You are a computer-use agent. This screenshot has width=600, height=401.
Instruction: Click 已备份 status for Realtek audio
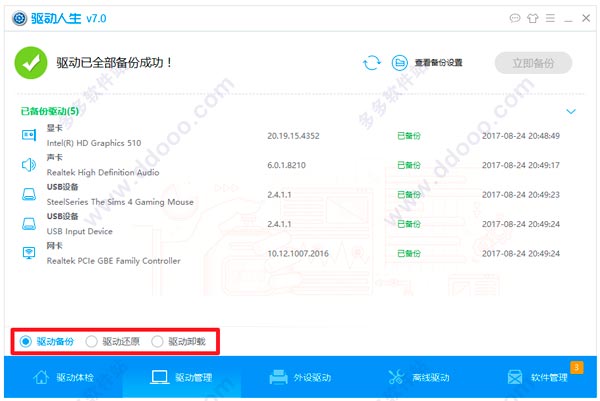click(409, 165)
